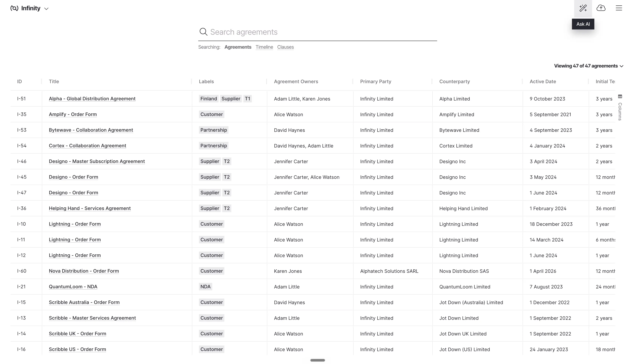Click the search magnifier icon
This screenshot has width=635, height=364.
[203, 32]
